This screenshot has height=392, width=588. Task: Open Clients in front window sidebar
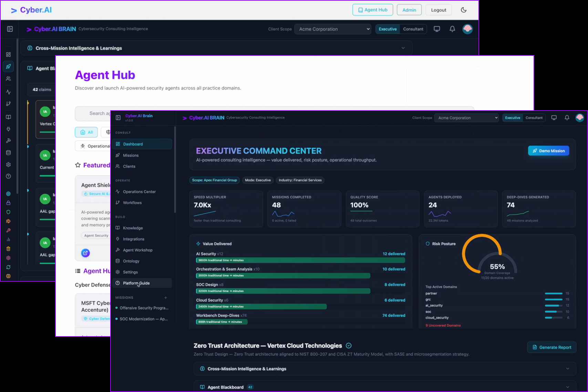coord(142,166)
